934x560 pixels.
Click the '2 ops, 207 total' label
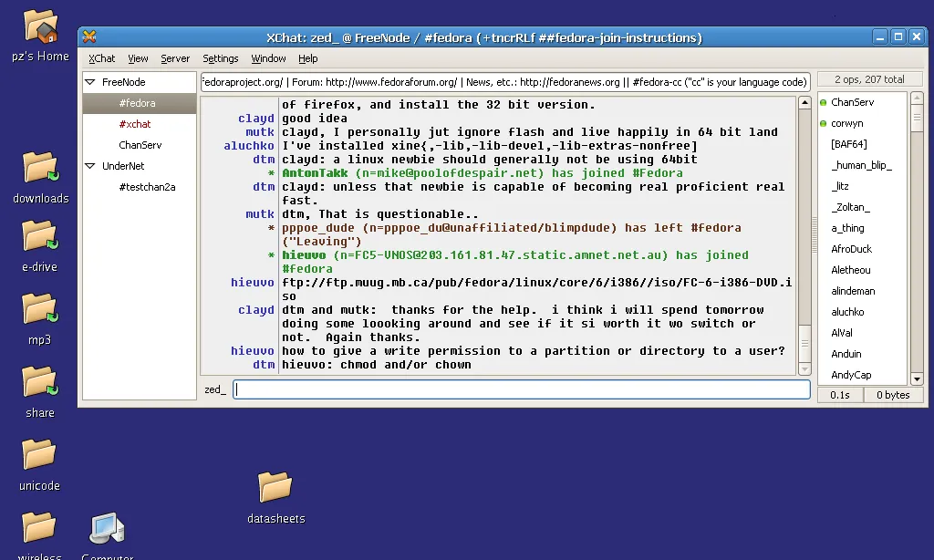pyautogui.click(x=869, y=79)
